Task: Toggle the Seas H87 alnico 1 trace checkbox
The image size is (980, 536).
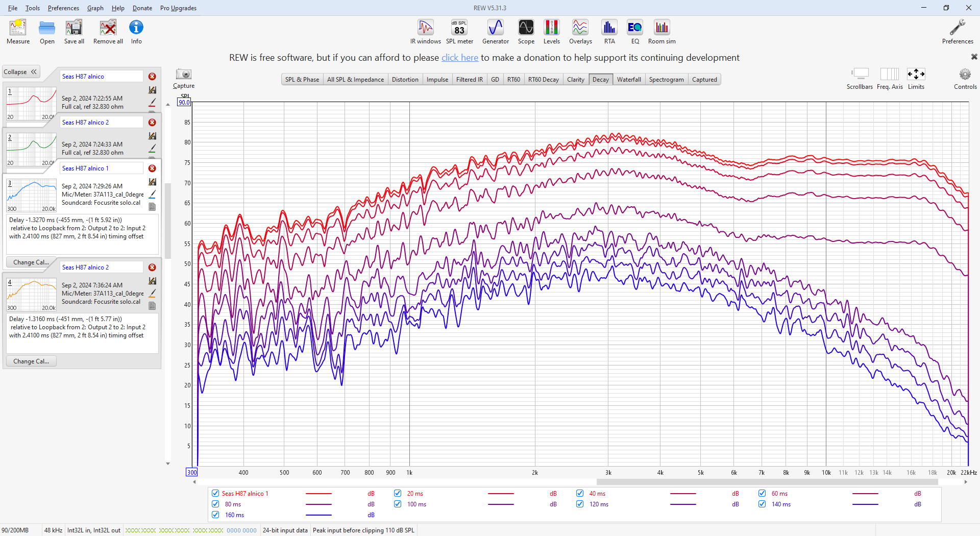Action: [x=215, y=493]
